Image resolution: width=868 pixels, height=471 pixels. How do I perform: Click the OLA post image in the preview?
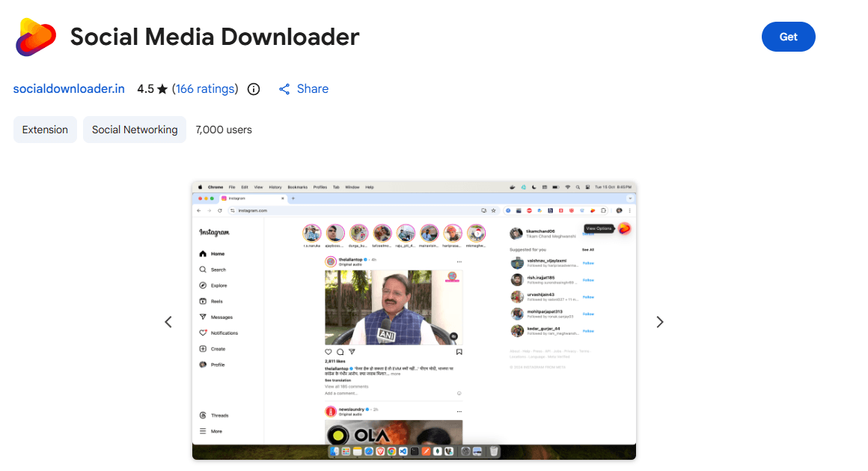pyautogui.click(x=394, y=432)
